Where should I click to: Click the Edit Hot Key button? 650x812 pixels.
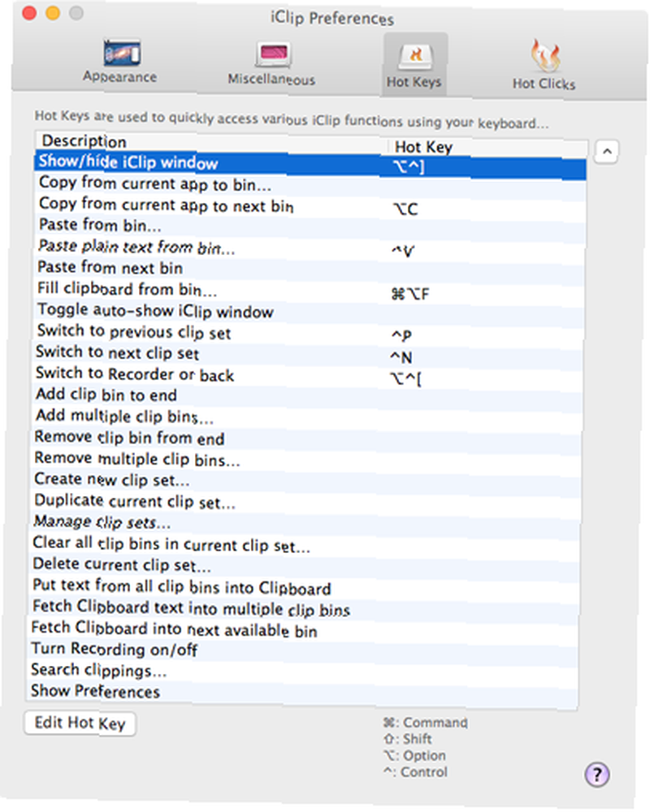pos(80,723)
